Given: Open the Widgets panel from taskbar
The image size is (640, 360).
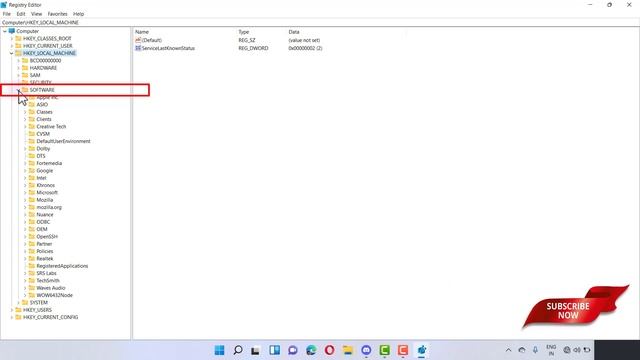Looking at the screenshot, I should [x=274, y=350].
